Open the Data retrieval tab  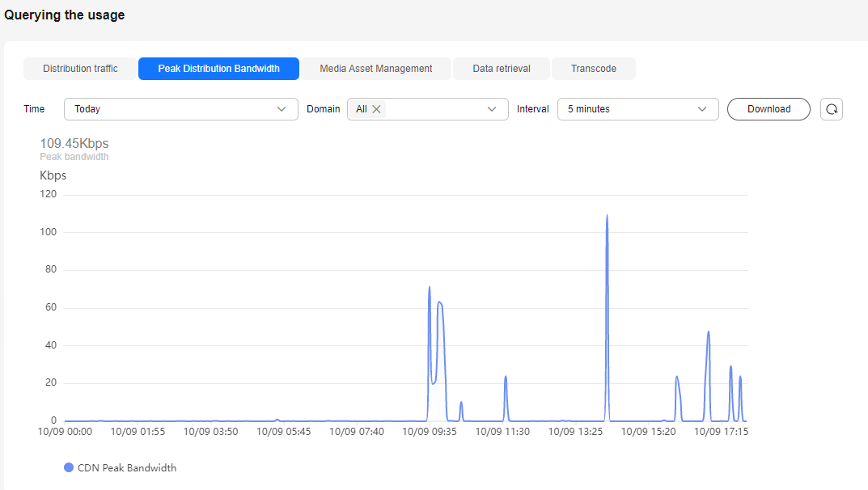click(502, 69)
